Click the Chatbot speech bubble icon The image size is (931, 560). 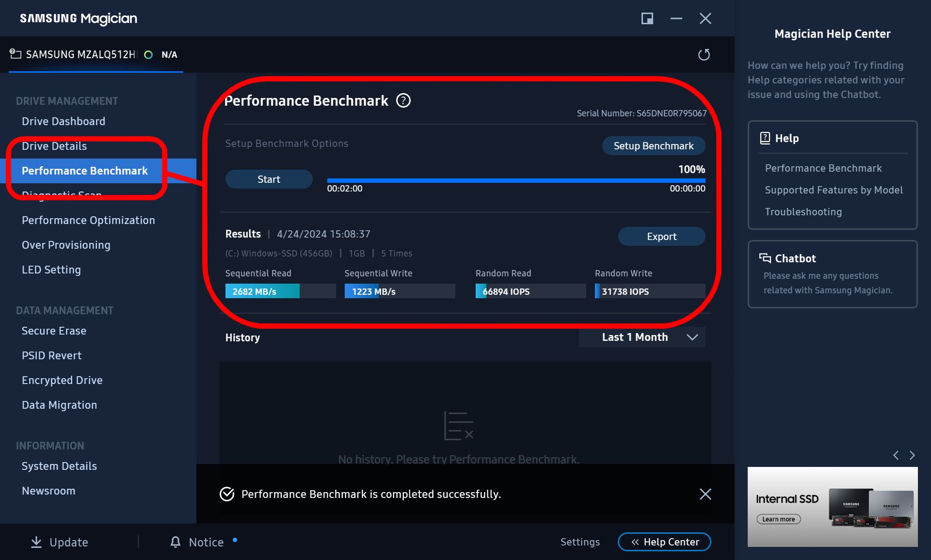tap(765, 258)
